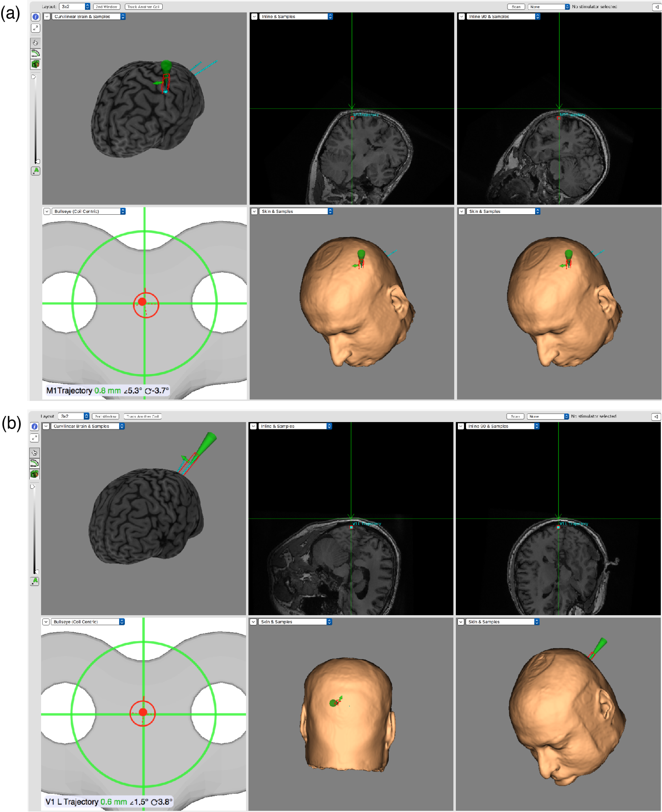Click the green coil tracking icon
Viewport: 662px width, 812px height.
point(35,64)
